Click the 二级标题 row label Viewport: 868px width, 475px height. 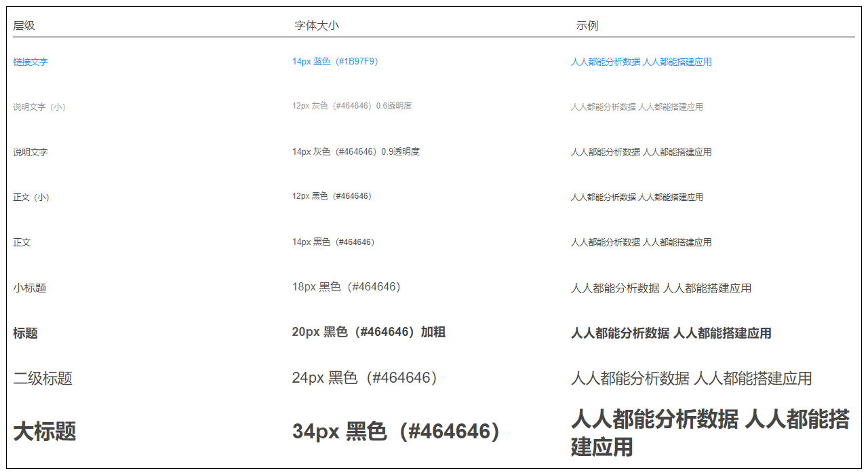click(43, 379)
